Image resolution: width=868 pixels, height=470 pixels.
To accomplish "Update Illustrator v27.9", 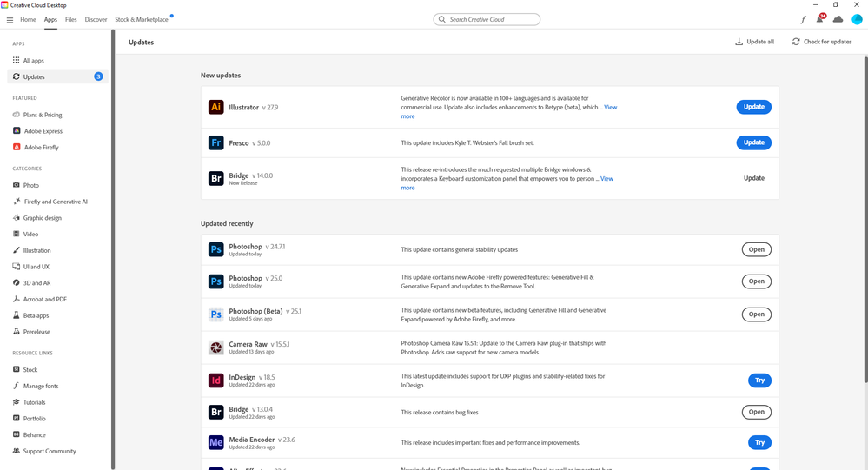I will point(753,107).
